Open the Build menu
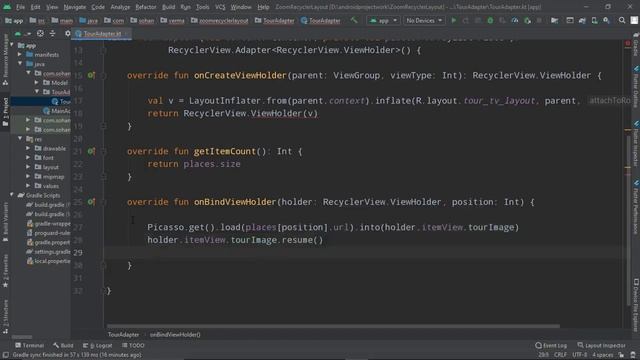The image size is (640, 360). (168, 7)
